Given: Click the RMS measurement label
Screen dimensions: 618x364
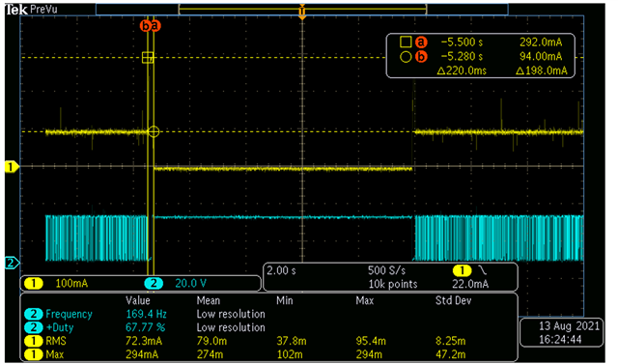Looking at the screenshot, I should (x=56, y=341).
